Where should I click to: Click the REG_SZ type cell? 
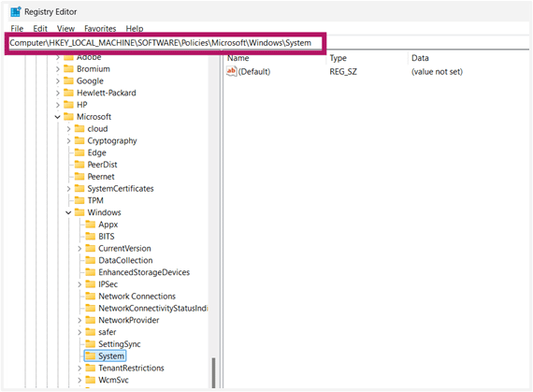[x=343, y=72]
